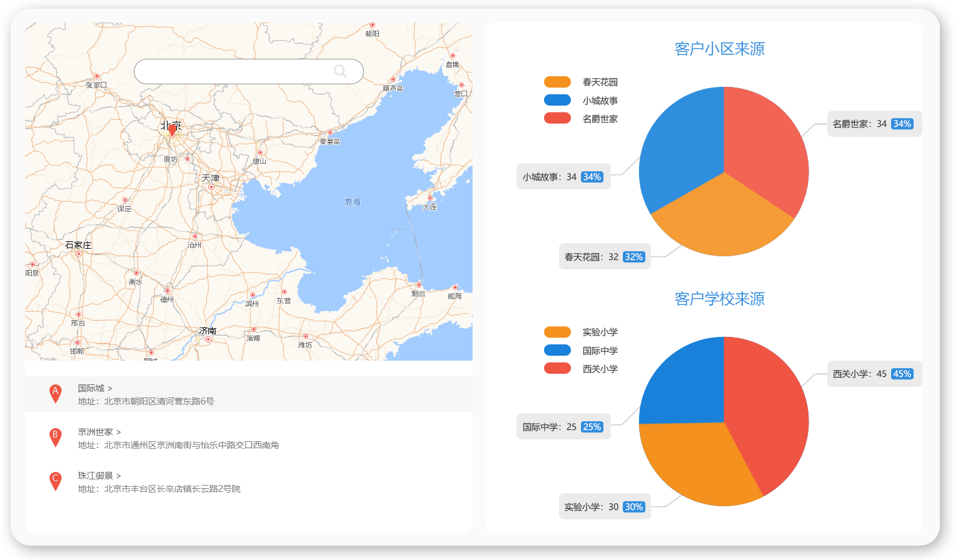Select marker C pin for 珠江御景
Viewport: 958px width, 560px height.
55,481
